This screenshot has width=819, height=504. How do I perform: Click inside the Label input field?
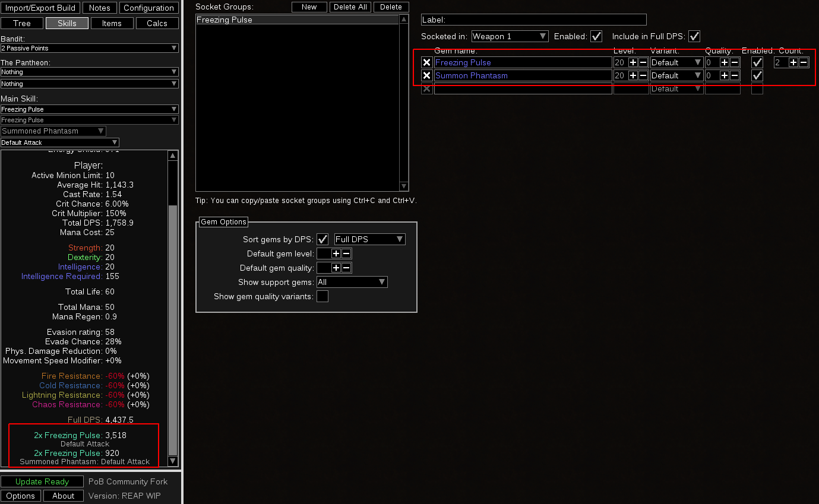[x=533, y=20]
